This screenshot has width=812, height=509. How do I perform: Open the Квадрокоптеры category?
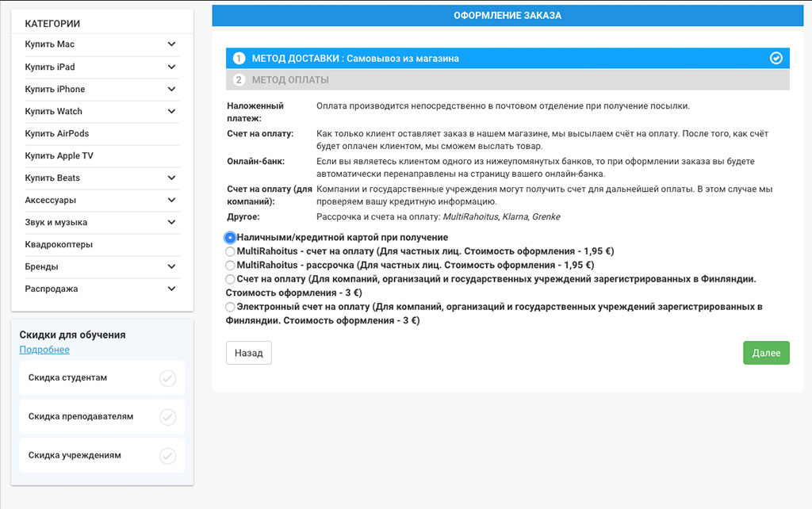pyautogui.click(x=59, y=244)
